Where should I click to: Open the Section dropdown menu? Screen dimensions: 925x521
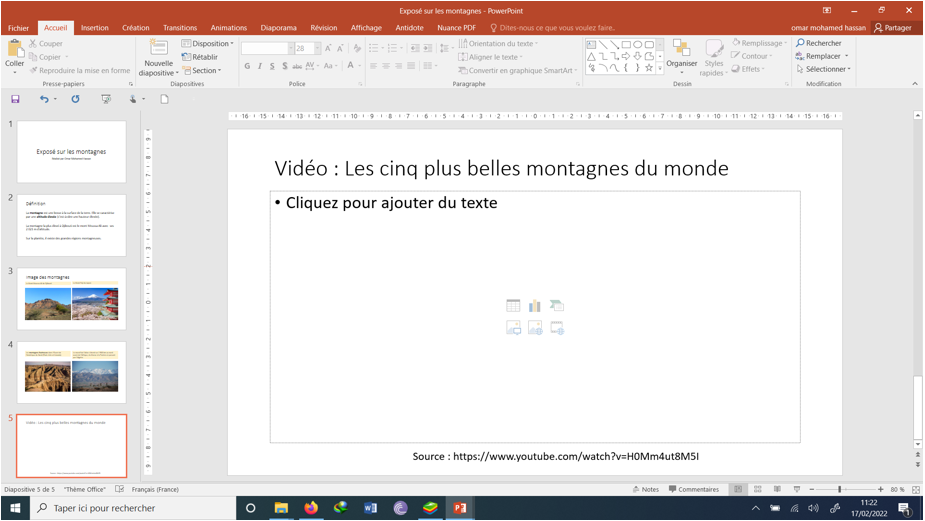click(x=204, y=71)
